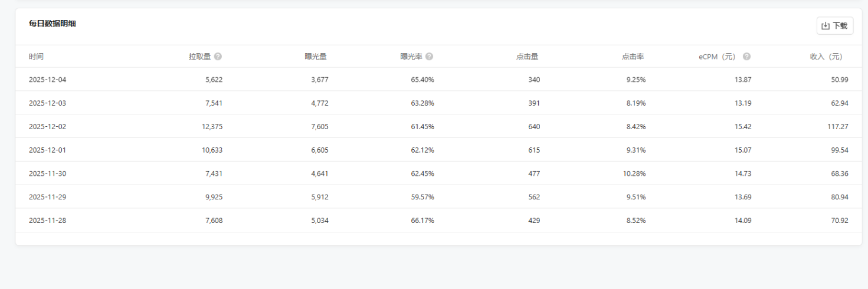Click the 615 clicks cell
The image size is (868, 289).
pyautogui.click(x=534, y=150)
